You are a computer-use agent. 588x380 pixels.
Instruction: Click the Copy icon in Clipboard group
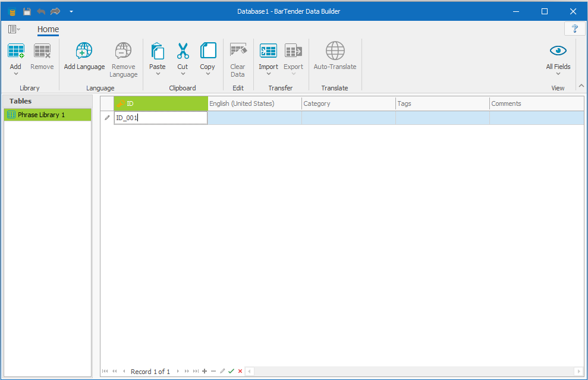pos(207,51)
